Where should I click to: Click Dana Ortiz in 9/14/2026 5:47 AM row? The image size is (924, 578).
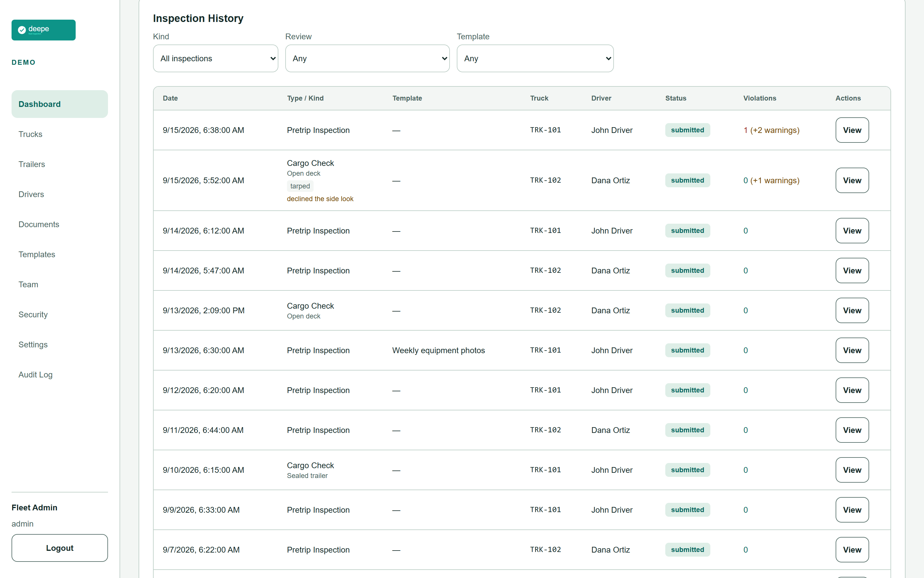[x=610, y=271]
